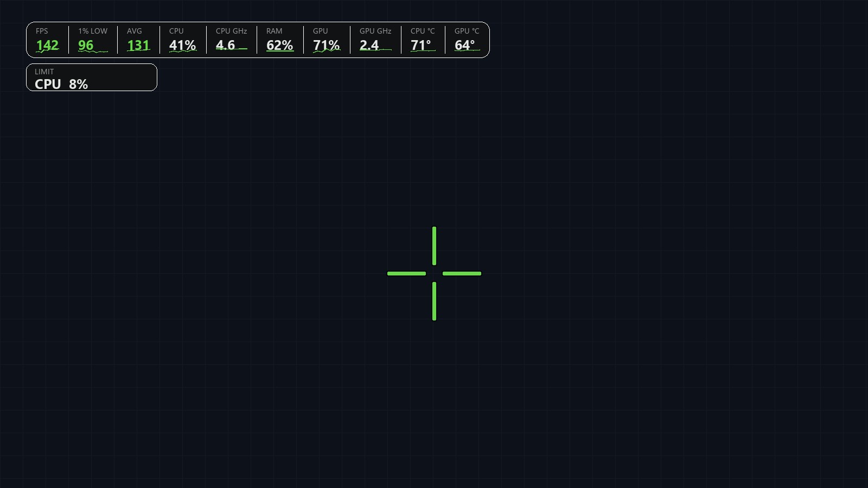This screenshot has width=868, height=488.
Task: Click the RAM usage reading 62%
Action: (280, 46)
